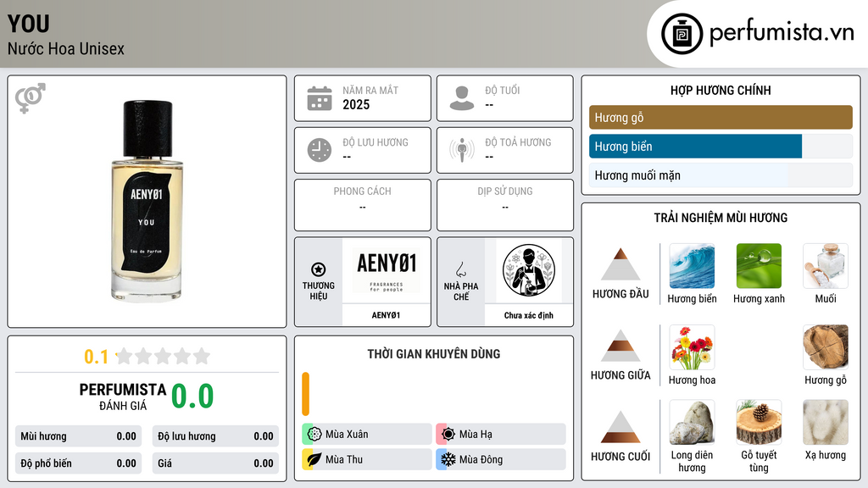Open the Chưa xác định perfumer image
The width and height of the screenshot is (868, 488).
tap(529, 270)
